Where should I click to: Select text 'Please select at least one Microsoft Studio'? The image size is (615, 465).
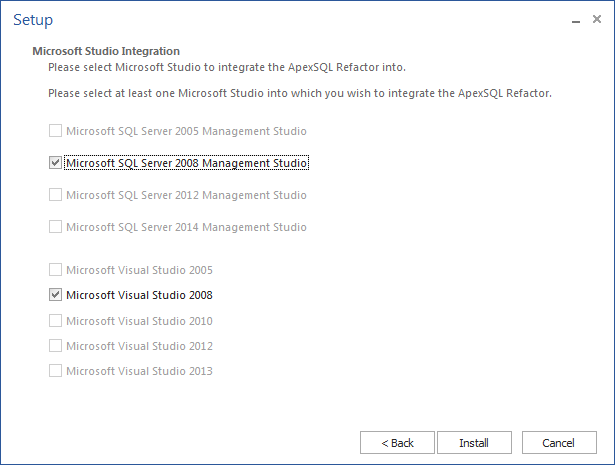pos(156,93)
